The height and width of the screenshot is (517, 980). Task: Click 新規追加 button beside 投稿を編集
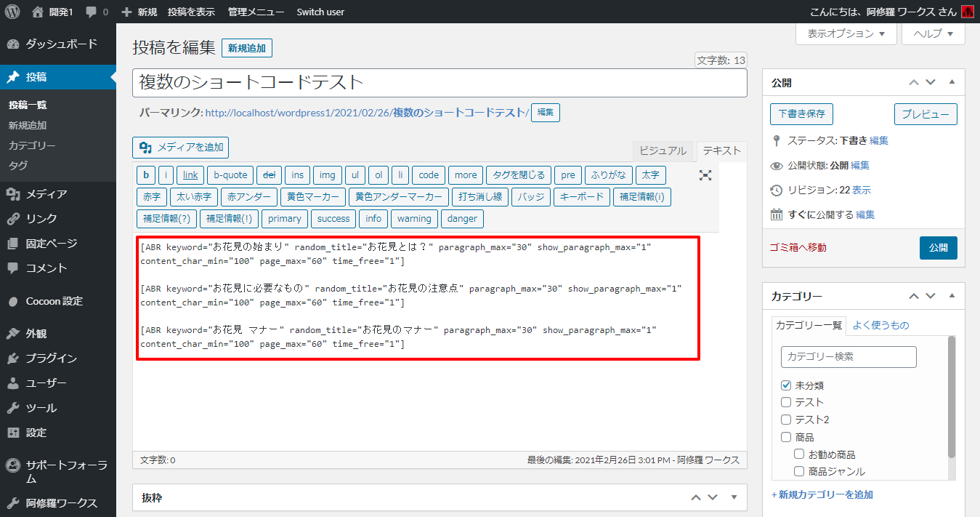[x=247, y=48]
